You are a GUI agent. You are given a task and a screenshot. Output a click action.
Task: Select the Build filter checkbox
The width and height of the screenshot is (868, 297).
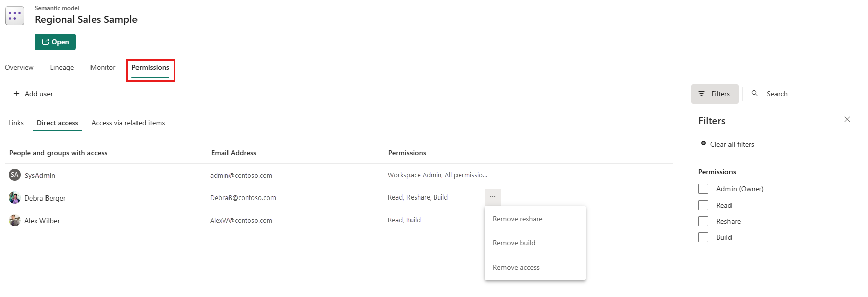[x=703, y=237]
